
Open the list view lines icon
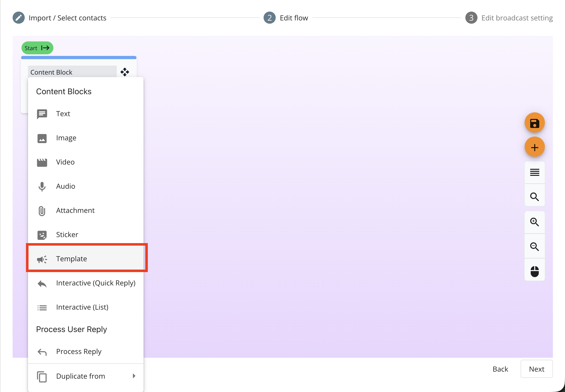(x=534, y=173)
